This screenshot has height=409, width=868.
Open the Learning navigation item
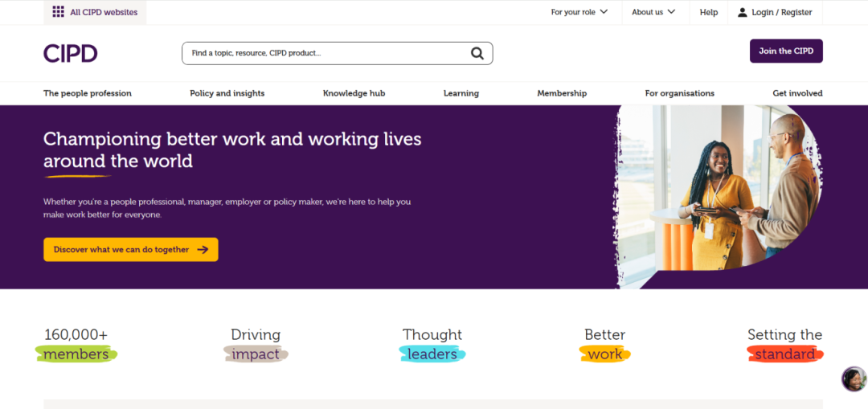[x=461, y=93]
